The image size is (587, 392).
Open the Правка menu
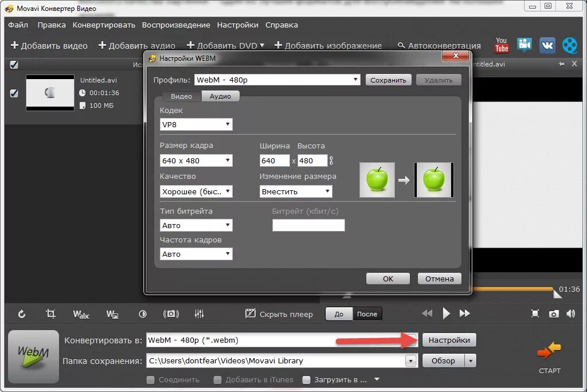52,25
